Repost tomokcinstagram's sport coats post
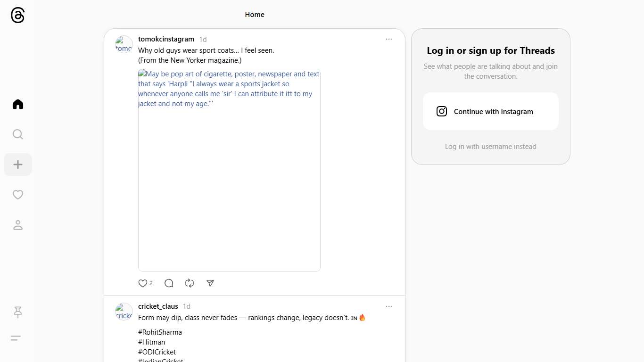 pos(190,283)
